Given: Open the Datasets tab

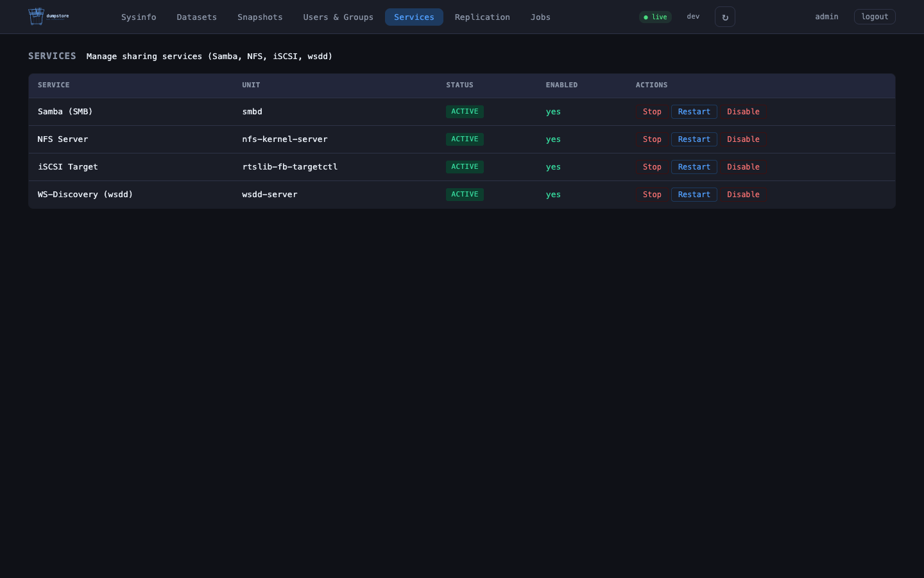Looking at the screenshot, I should (197, 17).
